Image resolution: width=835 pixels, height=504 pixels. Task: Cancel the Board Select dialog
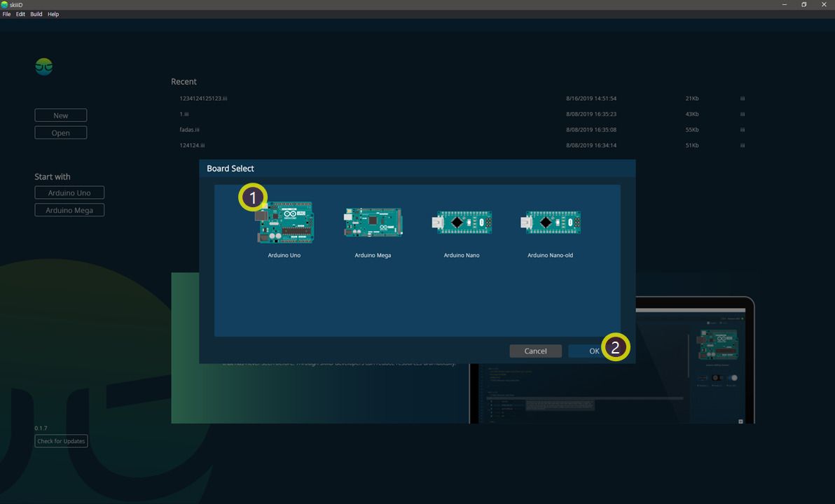535,351
